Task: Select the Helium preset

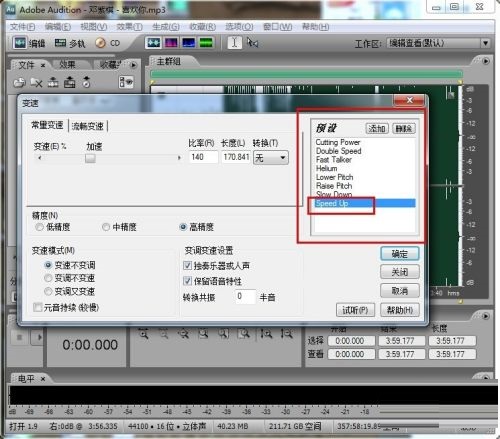Action: 327,168
